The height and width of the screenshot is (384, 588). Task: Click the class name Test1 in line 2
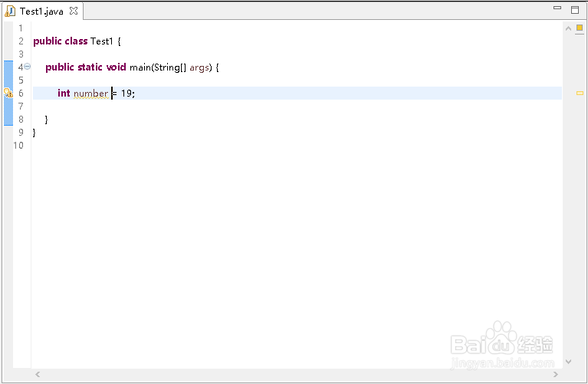coord(101,41)
